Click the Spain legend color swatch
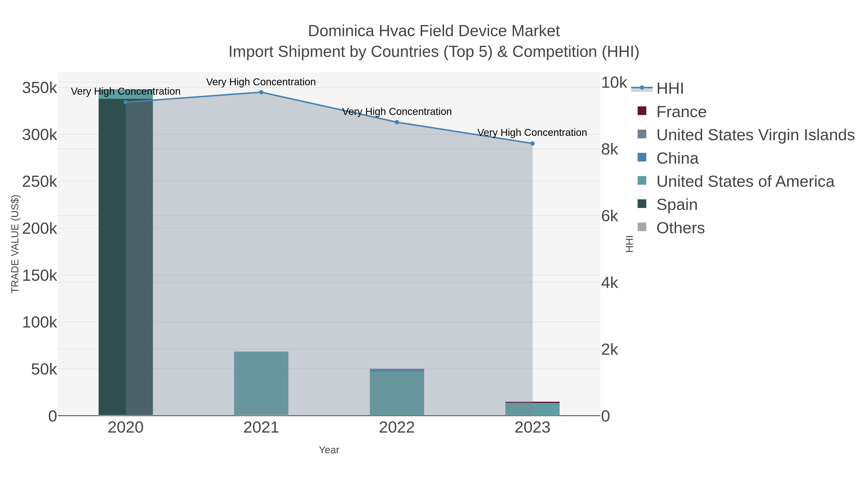Image resolution: width=868 pixels, height=488 pixels. click(642, 204)
